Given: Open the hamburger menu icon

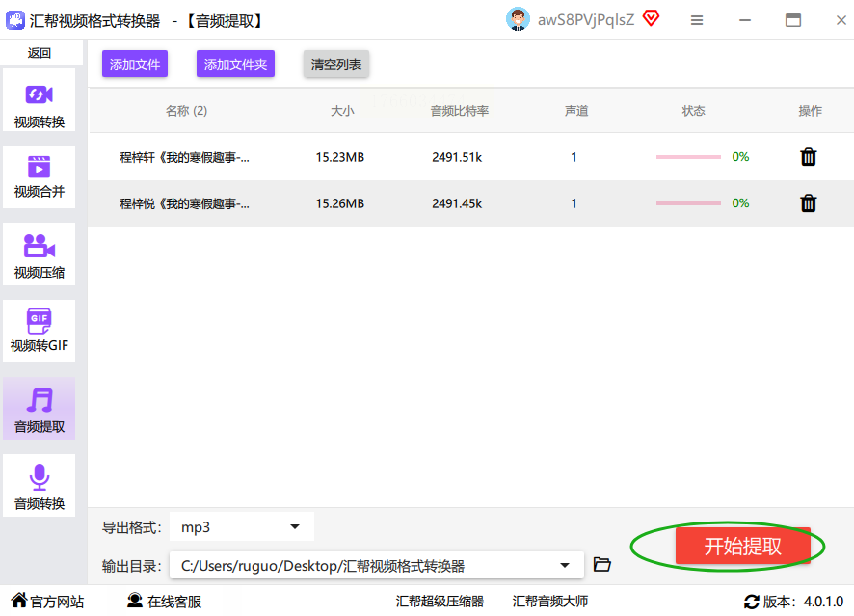Looking at the screenshot, I should tap(697, 20).
